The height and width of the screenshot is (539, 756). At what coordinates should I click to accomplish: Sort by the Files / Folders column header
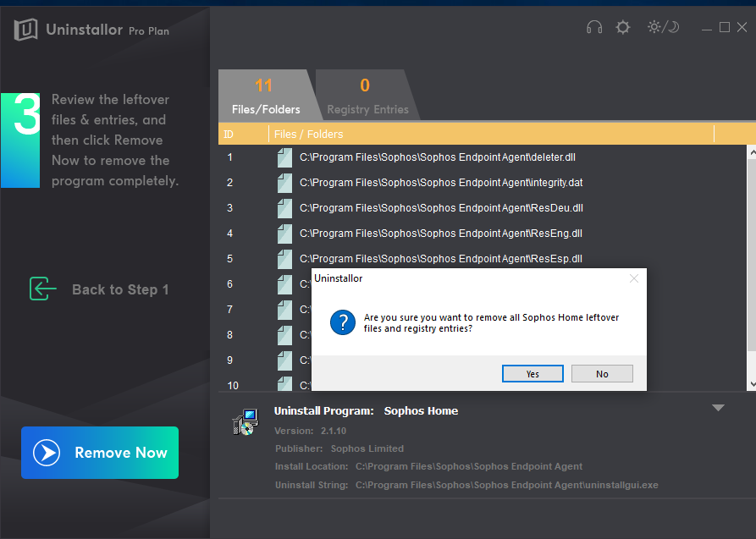pos(491,134)
